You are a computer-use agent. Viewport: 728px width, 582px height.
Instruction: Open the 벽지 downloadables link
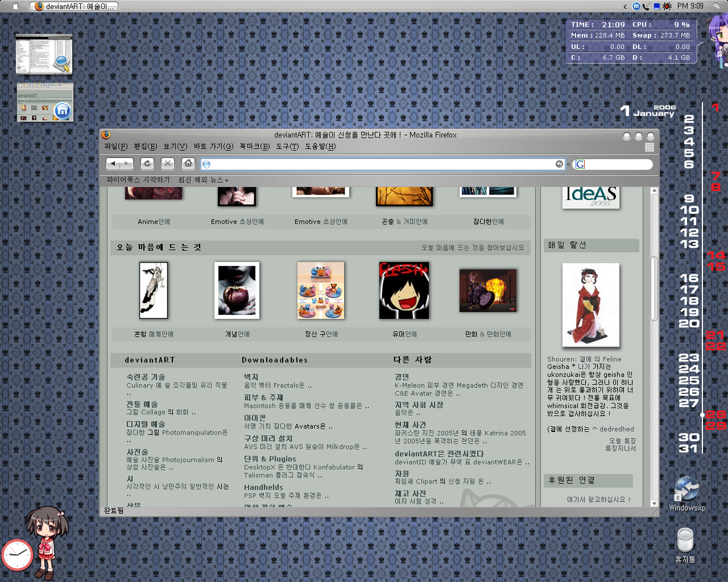point(251,377)
